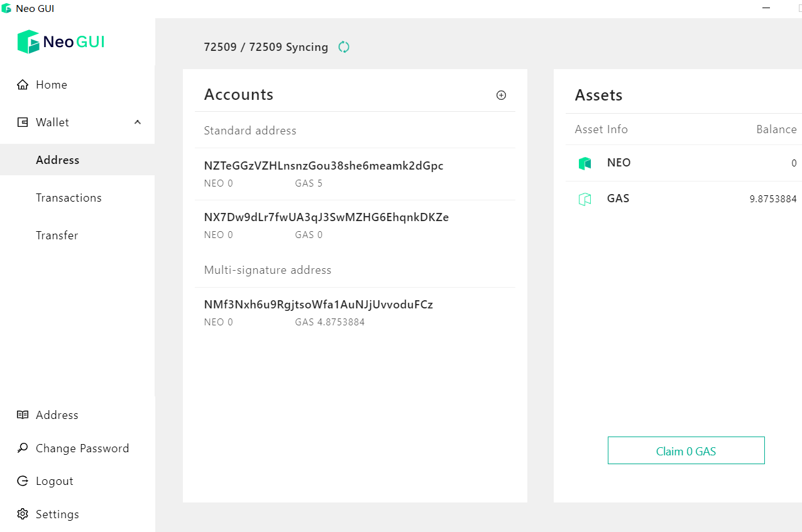Screen dimensions: 802x532
Task: Collapse the Wallet menu chevron
Action: point(138,122)
